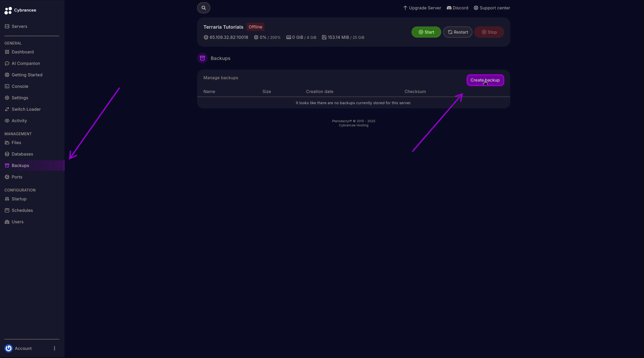
Task: Open AI Companion chat icon
Action: tap(7, 63)
